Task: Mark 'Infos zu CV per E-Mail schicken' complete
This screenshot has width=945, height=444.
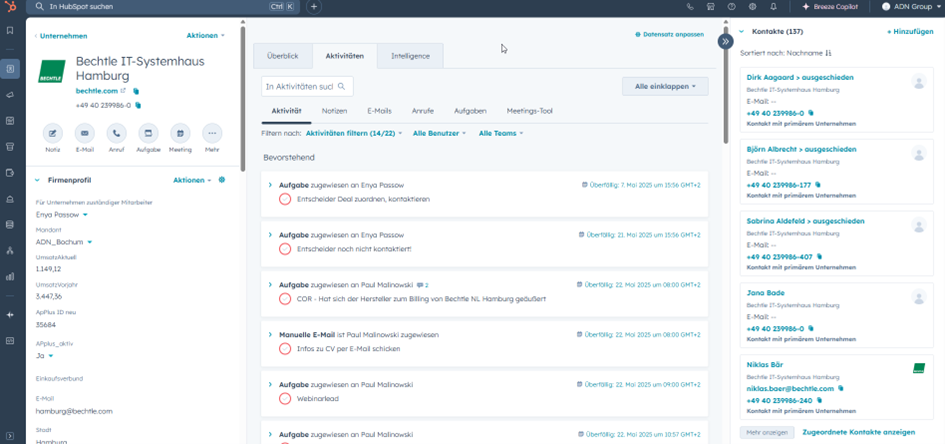Action: pos(285,348)
